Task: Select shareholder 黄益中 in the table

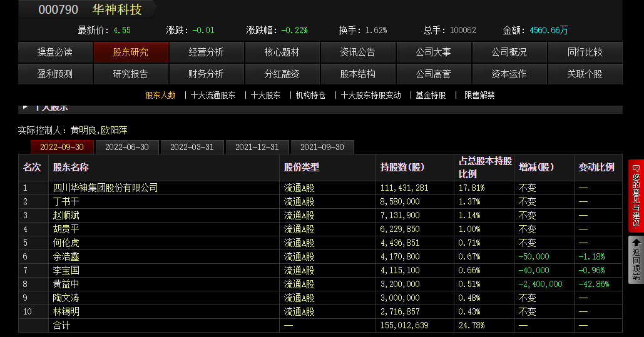Action: (66, 284)
